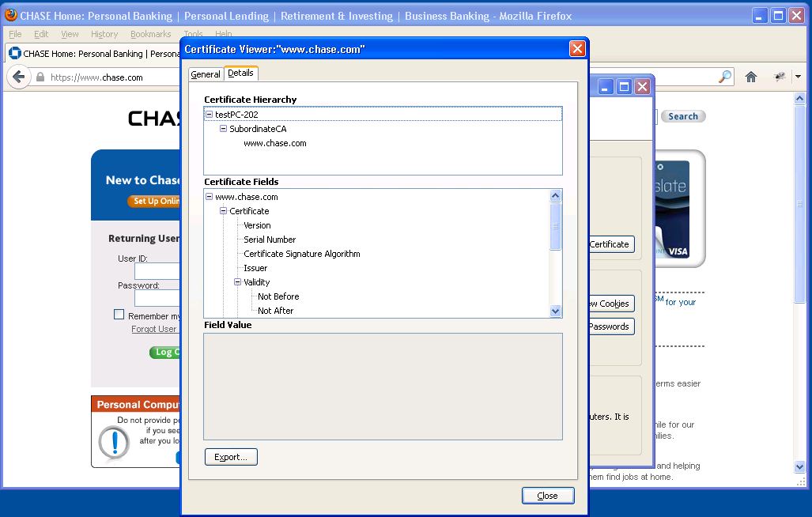Click the back navigation arrow

coord(18,77)
